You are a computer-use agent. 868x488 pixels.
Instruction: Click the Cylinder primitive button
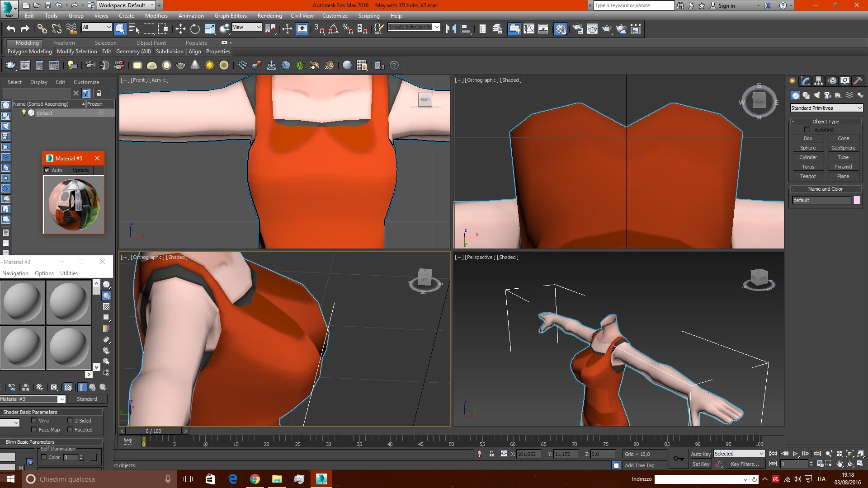[x=808, y=157]
